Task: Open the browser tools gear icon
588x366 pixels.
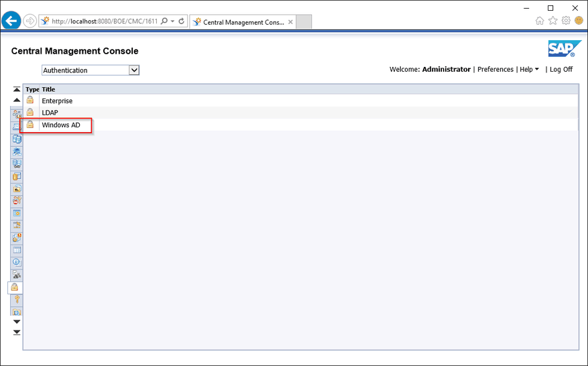Action: click(x=566, y=21)
